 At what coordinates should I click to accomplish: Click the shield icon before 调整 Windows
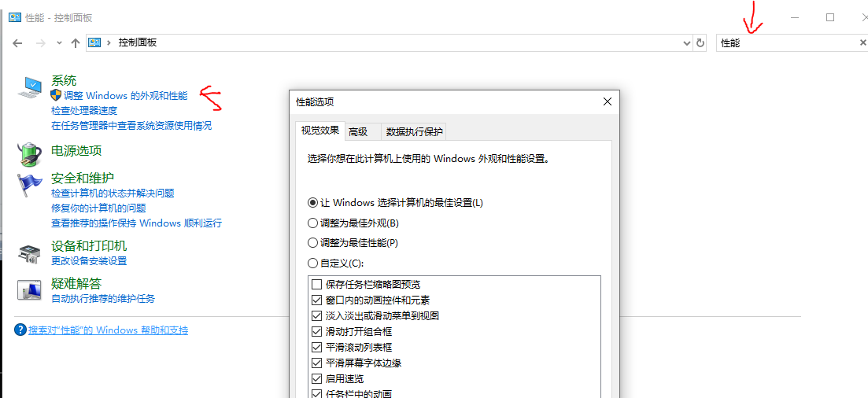coord(56,95)
